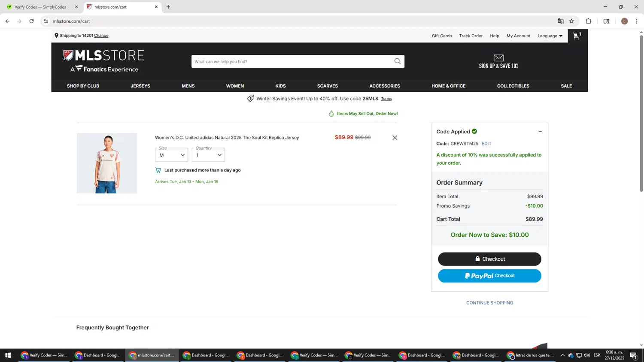This screenshot has width=644, height=362.
Task: Open the SALE menu
Action: pyautogui.click(x=566, y=86)
